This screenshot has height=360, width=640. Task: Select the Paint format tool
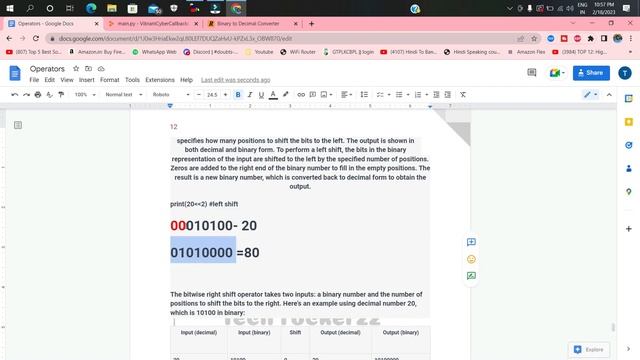pyautogui.click(x=61, y=95)
